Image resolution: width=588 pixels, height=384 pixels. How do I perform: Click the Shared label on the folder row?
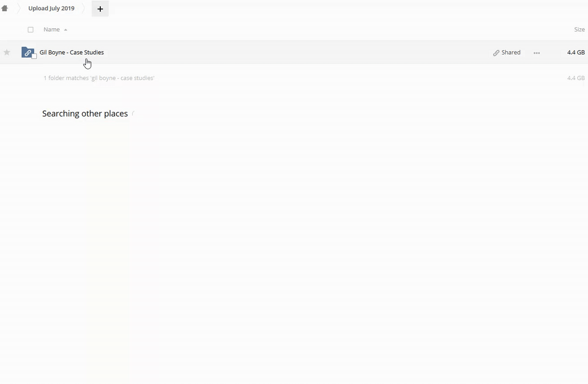[511, 52]
